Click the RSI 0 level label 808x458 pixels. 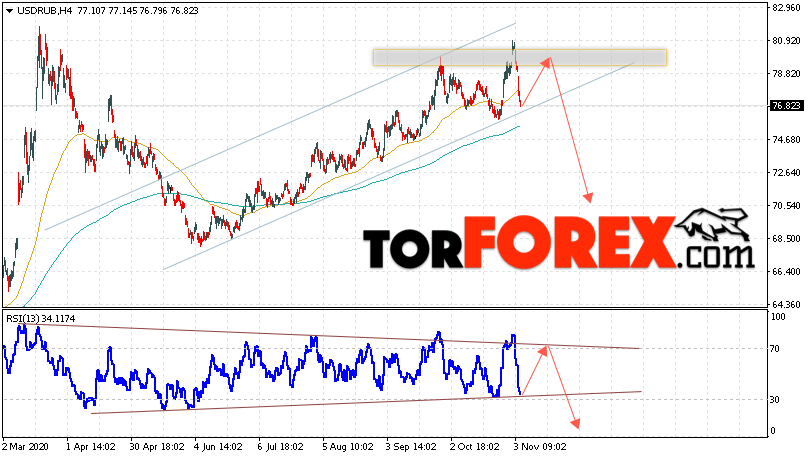tap(772, 431)
